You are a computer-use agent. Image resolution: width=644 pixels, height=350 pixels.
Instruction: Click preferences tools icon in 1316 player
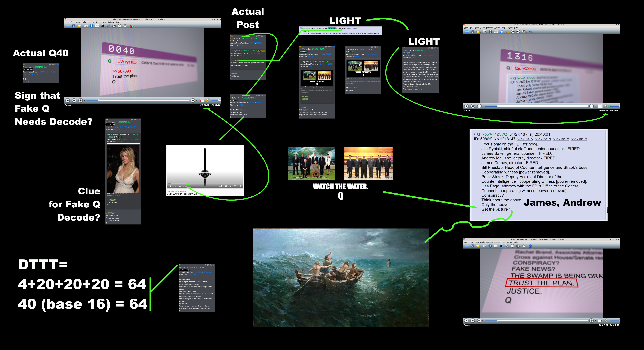[507, 32]
